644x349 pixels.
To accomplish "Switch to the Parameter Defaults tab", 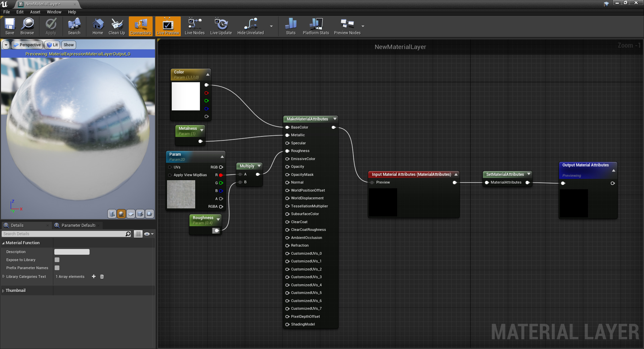I will pos(77,225).
